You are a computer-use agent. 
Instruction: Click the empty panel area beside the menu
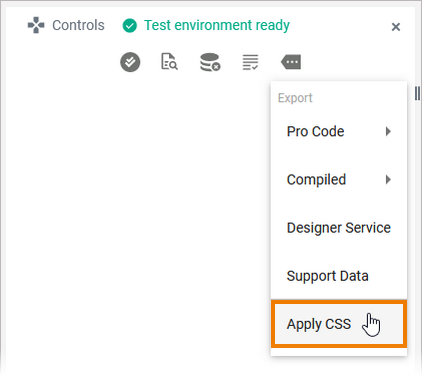[x=137, y=217]
